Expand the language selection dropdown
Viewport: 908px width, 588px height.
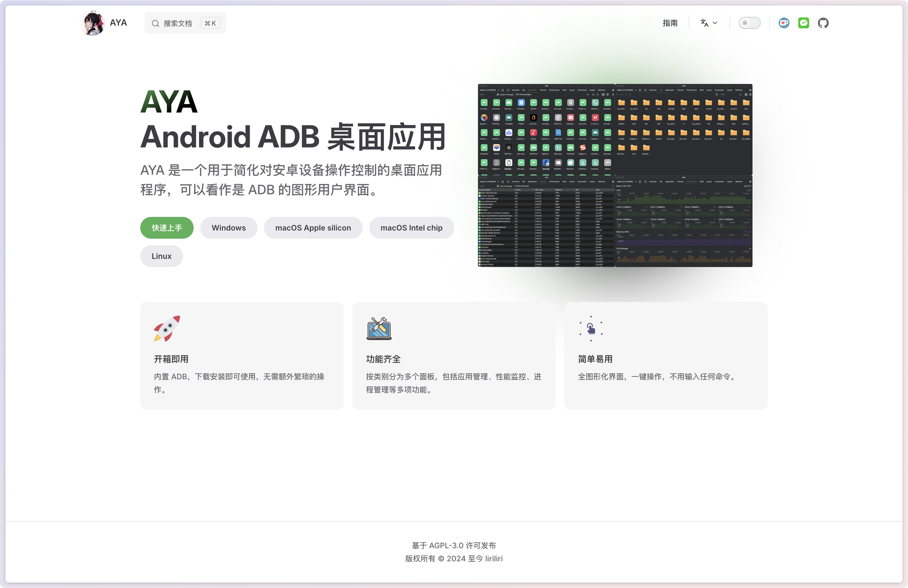[x=715, y=23]
